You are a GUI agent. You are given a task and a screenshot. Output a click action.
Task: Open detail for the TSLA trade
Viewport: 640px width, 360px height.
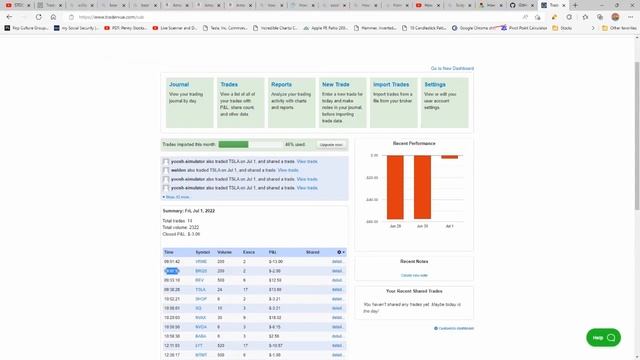tap(337, 290)
